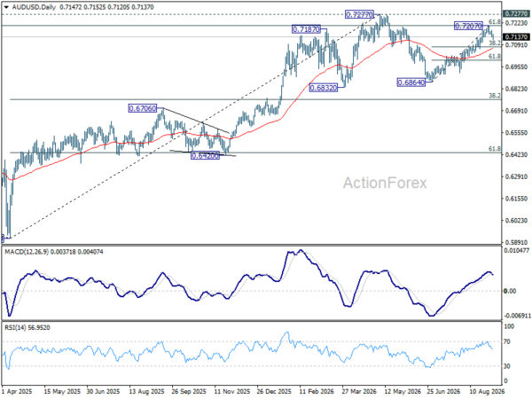The height and width of the screenshot is (399, 532).
Task: Select the 0.67060 price label
Action: (143, 108)
